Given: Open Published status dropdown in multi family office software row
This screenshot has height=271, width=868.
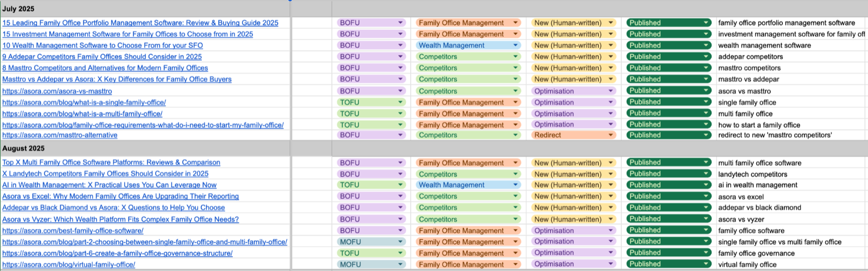Looking at the screenshot, I should pyautogui.click(x=669, y=163).
